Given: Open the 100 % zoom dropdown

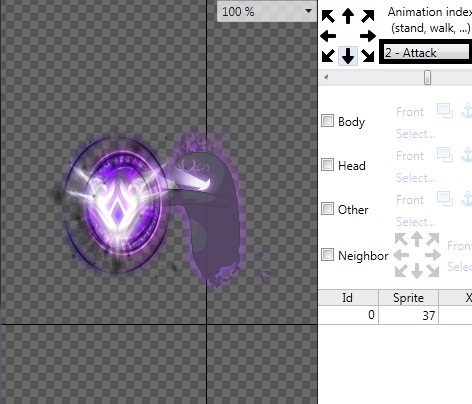Looking at the screenshot, I should click(x=267, y=12).
